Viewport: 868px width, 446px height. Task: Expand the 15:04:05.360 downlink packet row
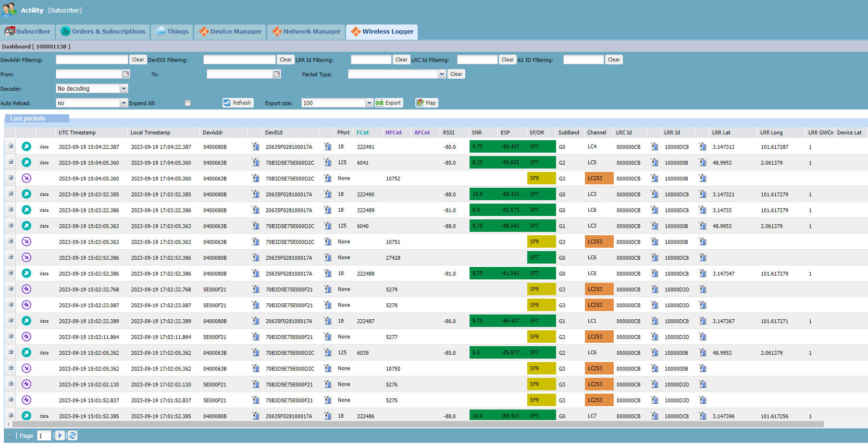click(11, 178)
